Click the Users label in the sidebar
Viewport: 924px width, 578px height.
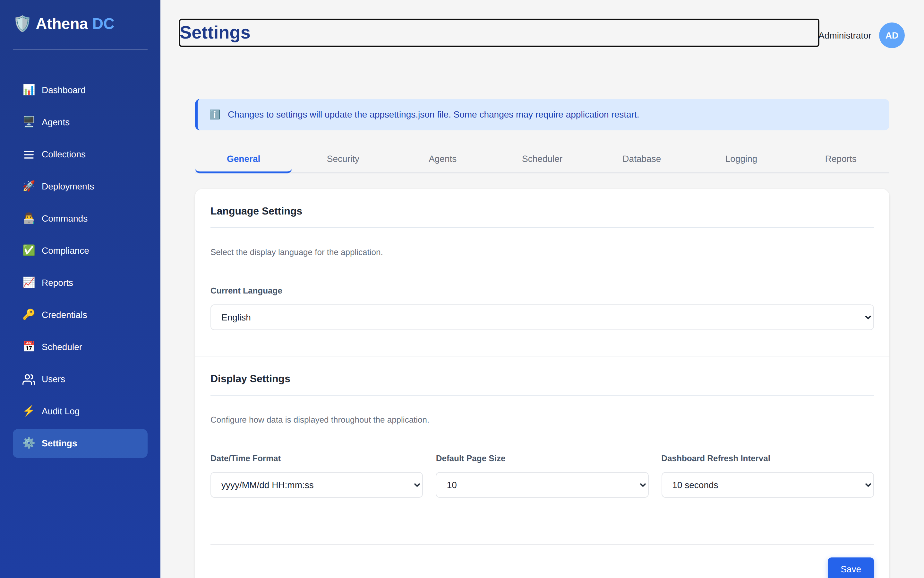pyautogui.click(x=53, y=379)
